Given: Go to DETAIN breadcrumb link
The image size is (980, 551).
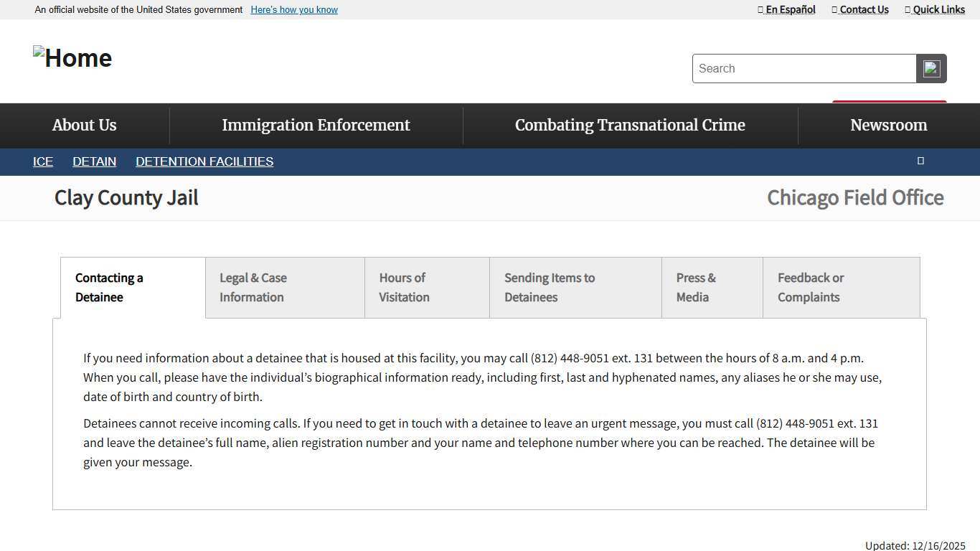Looking at the screenshot, I should (94, 162).
